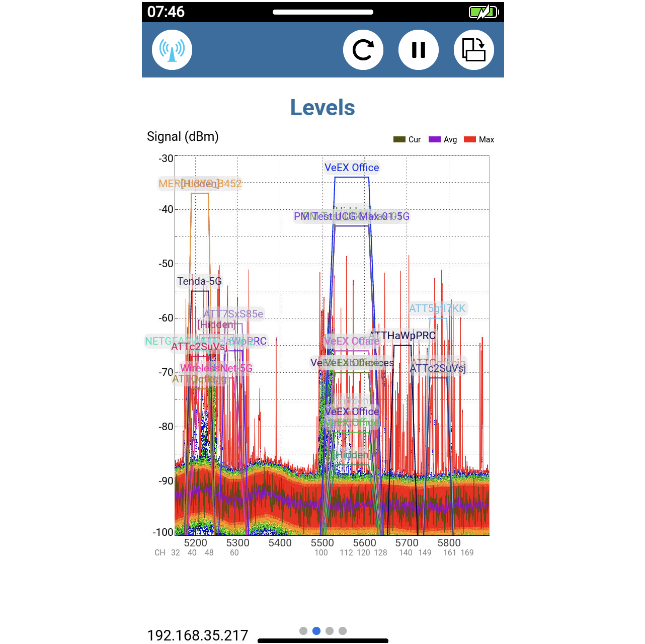Viewport: 645px width, 644px height.
Task: Tap the IP address 192.168.35.217
Action: [197, 635]
